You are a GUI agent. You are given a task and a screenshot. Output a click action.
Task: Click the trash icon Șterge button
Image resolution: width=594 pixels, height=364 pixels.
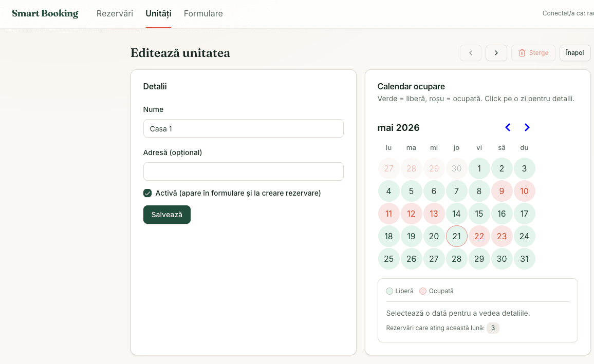pyautogui.click(x=533, y=53)
